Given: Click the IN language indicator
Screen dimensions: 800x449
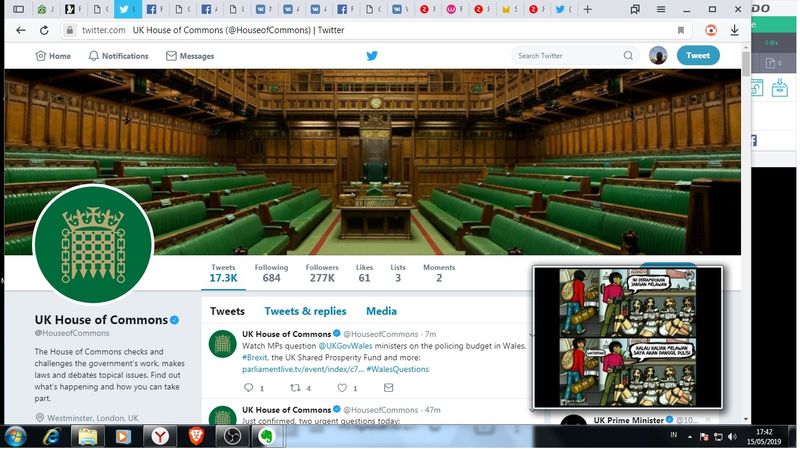Looking at the screenshot, I should [x=673, y=435].
